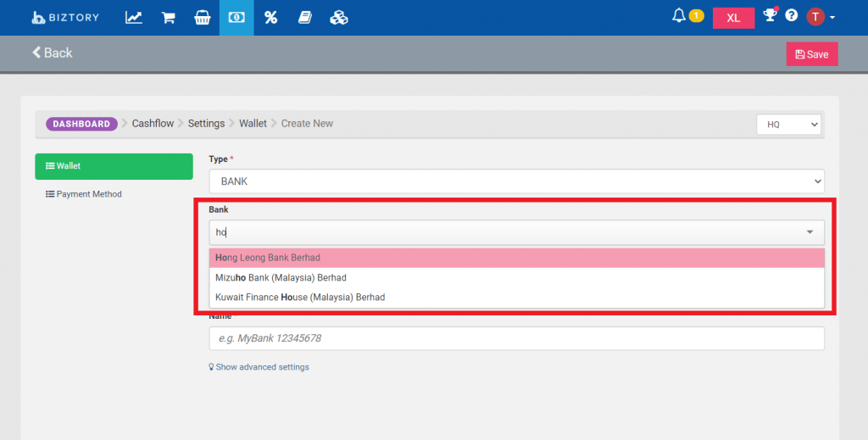Open the dashboard chart icon
Image resolution: width=868 pixels, height=440 pixels.
tap(133, 18)
